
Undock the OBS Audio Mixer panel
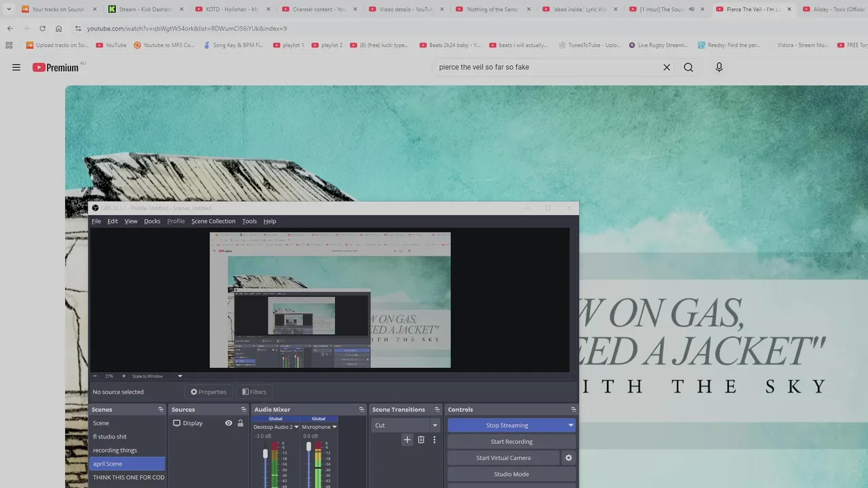coord(361,409)
